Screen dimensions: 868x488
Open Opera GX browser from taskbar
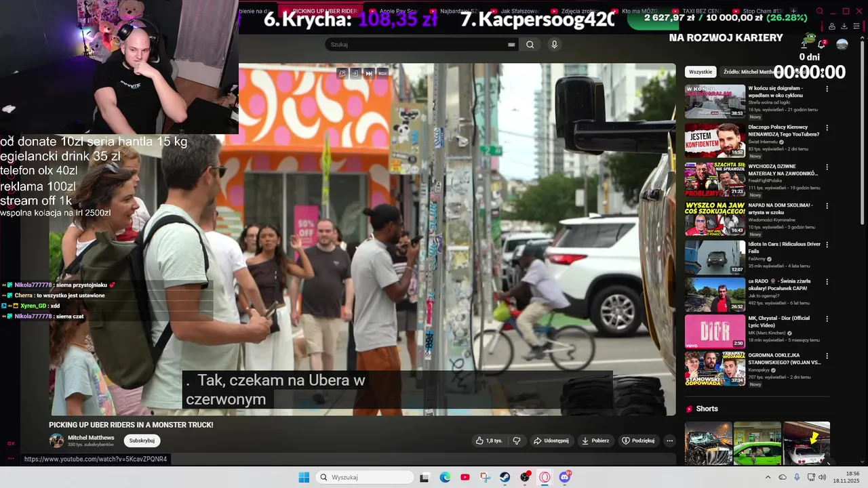click(545, 477)
